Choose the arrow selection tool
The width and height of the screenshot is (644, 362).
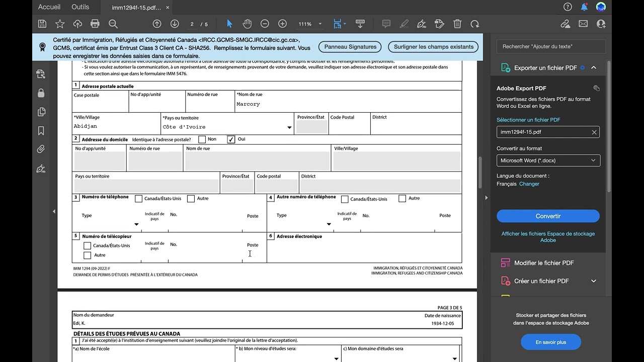coord(229,24)
